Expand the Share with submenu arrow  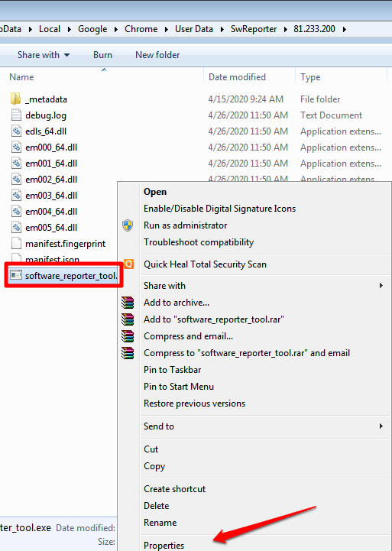click(381, 286)
